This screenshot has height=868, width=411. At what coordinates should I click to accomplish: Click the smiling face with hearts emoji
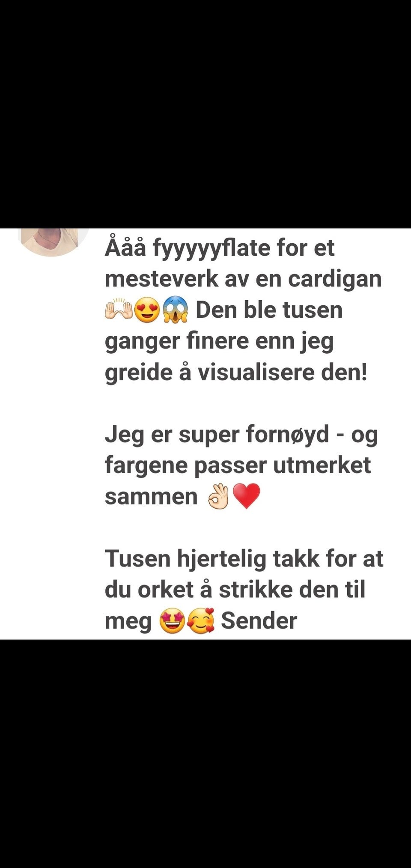[x=201, y=621]
